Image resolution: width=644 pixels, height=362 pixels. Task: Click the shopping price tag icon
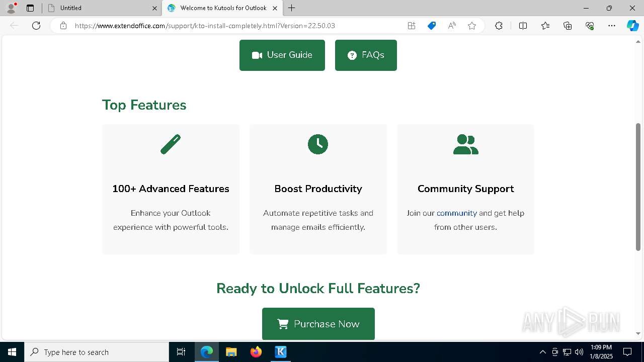(x=432, y=26)
